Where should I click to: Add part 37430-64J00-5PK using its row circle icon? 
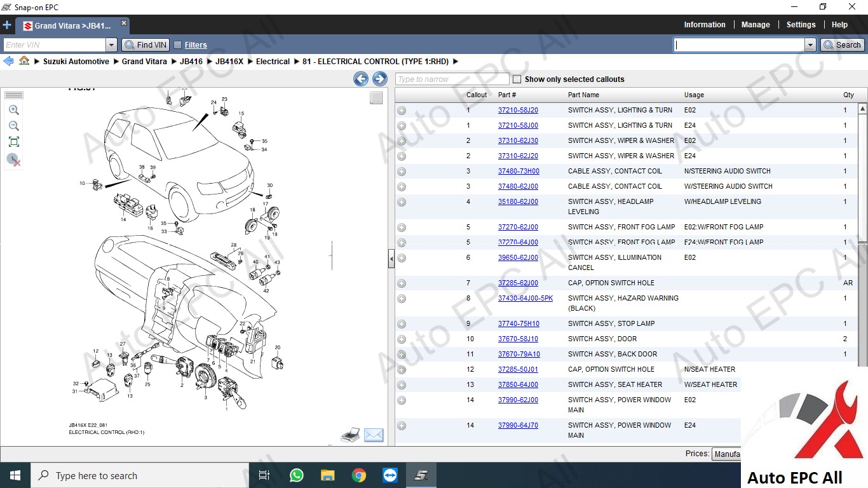pyautogui.click(x=402, y=299)
